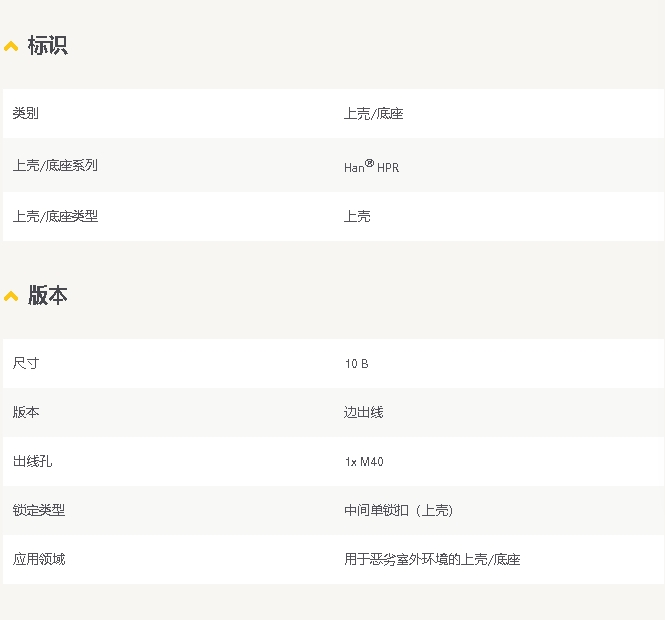665x620 pixels.
Task: Select the Han HPR series value
Action: point(371,167)
